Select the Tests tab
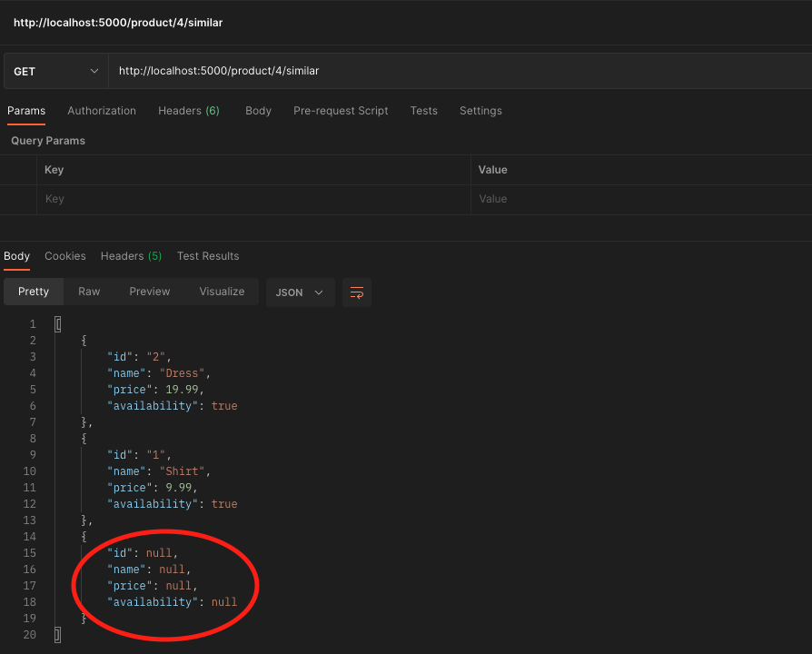812x654 pixels. pyautogui.click(x=423, y=110)
